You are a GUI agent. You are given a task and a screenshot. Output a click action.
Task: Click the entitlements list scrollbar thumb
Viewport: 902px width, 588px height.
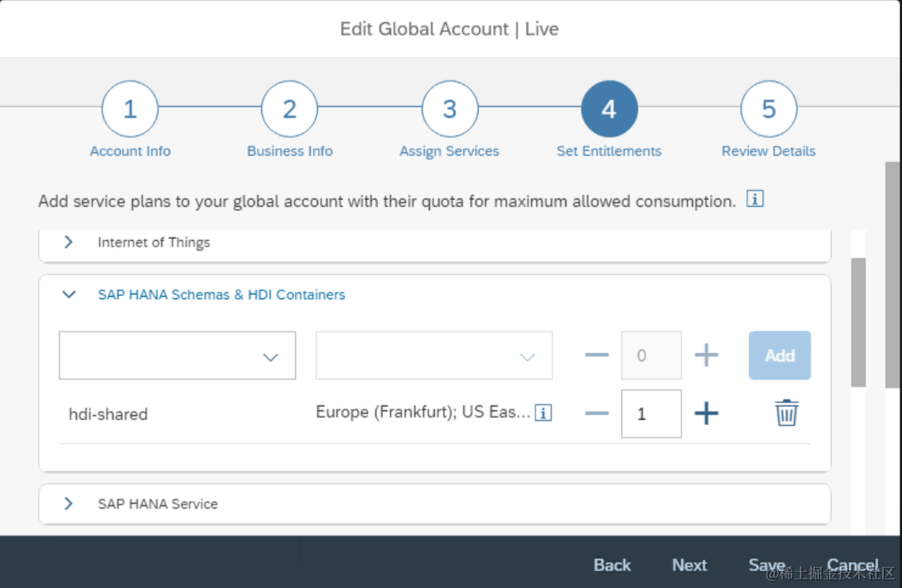858,322
